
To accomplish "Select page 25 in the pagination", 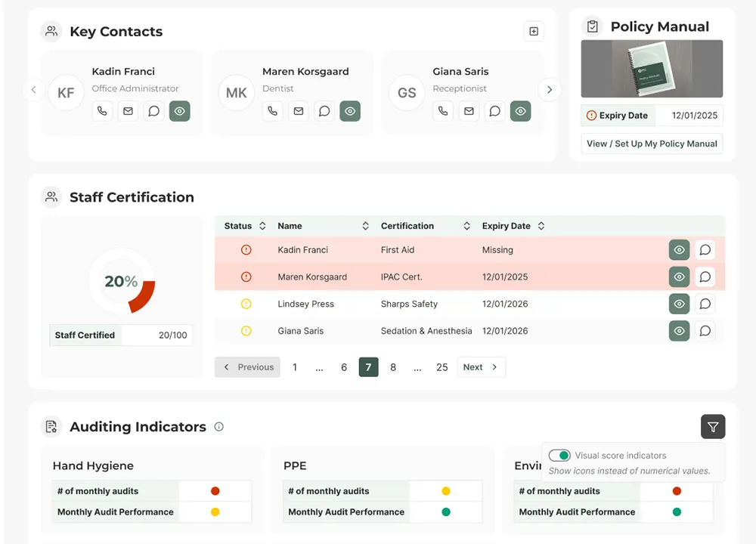I will [x=442, y=366].
